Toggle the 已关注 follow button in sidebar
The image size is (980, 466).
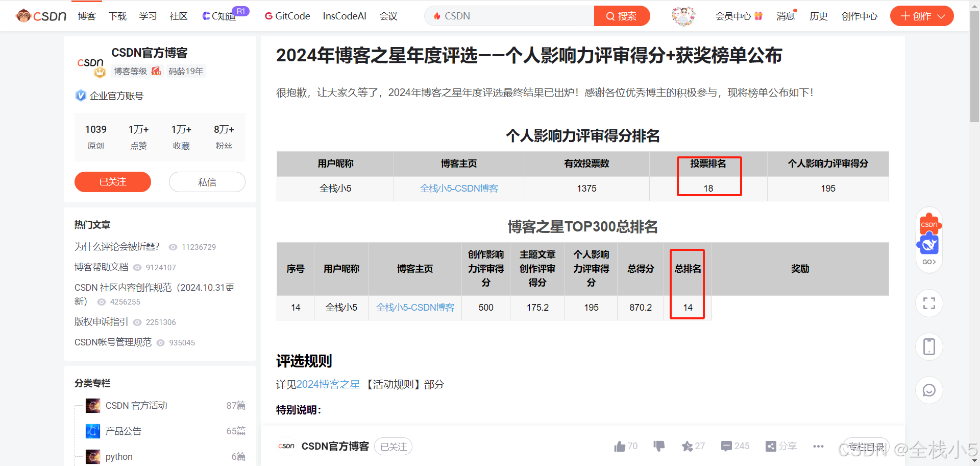113,181
